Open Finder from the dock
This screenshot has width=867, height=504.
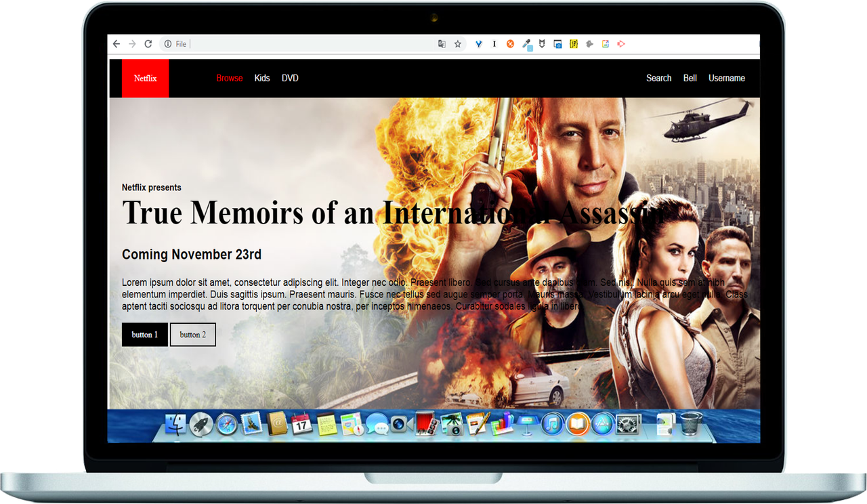pos(175,424)
